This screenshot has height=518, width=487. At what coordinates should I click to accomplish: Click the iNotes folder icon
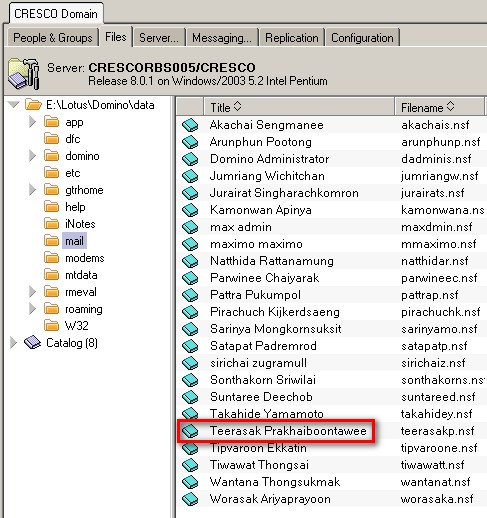[x=52, y=224]
